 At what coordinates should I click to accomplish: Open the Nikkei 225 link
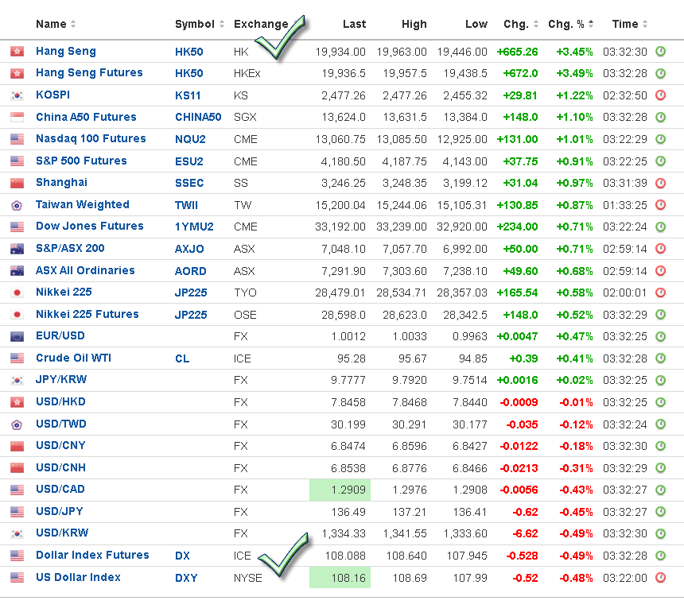point(64,292)
